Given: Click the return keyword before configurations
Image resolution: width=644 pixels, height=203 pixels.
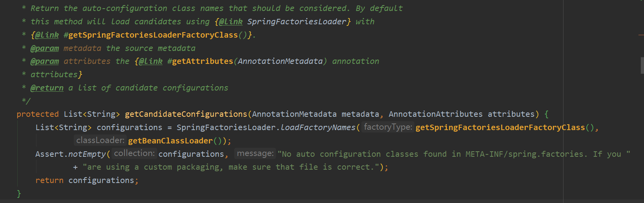Looking at the screenshot, I should tap(49, 180).
